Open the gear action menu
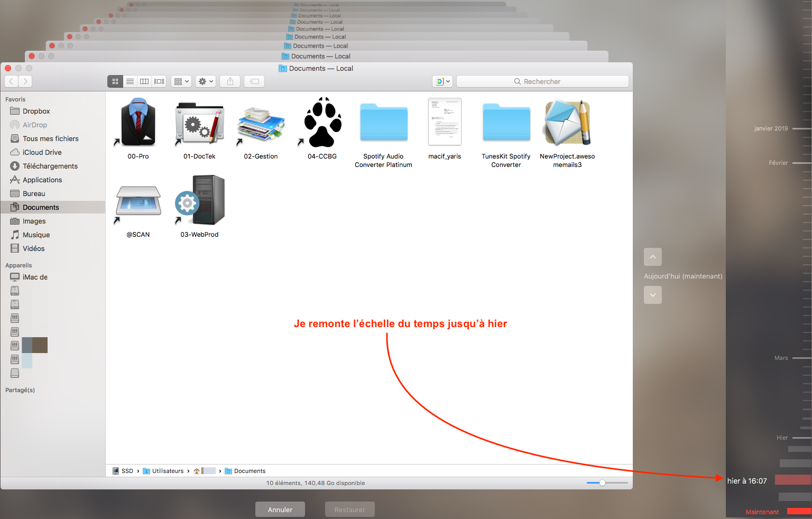The height and width of the screenshot is (519, 812). [x=205, y=81]
